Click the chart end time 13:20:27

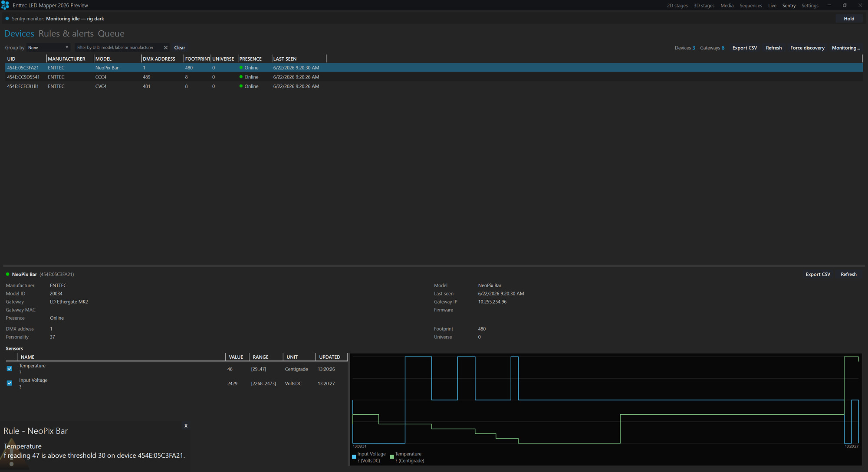[x=852, y=446]
